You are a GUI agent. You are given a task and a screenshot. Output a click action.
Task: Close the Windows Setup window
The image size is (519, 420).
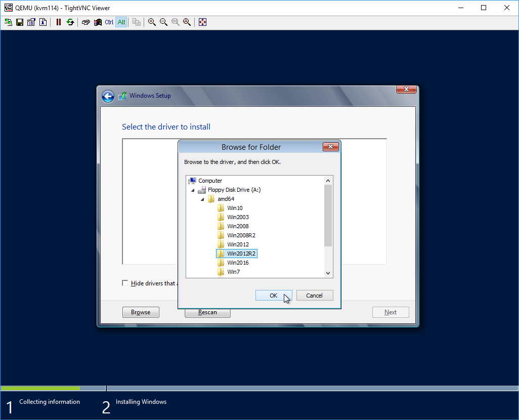407,89
